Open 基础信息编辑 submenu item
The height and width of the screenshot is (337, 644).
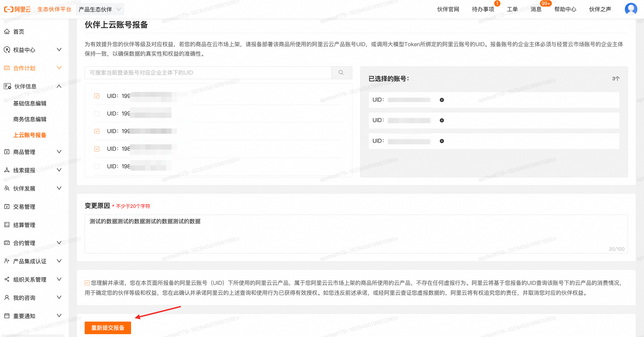tap(30, 103)
